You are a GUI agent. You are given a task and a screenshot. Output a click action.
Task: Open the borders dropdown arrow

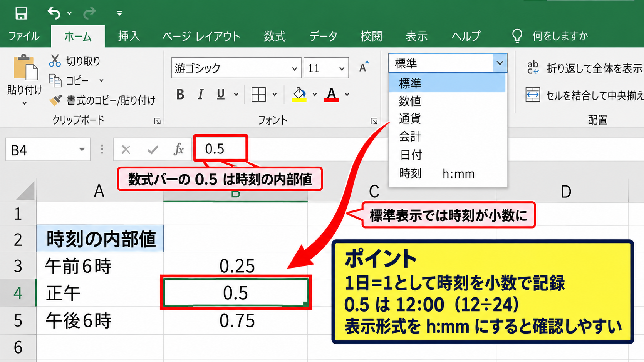(x=275, y=95)
